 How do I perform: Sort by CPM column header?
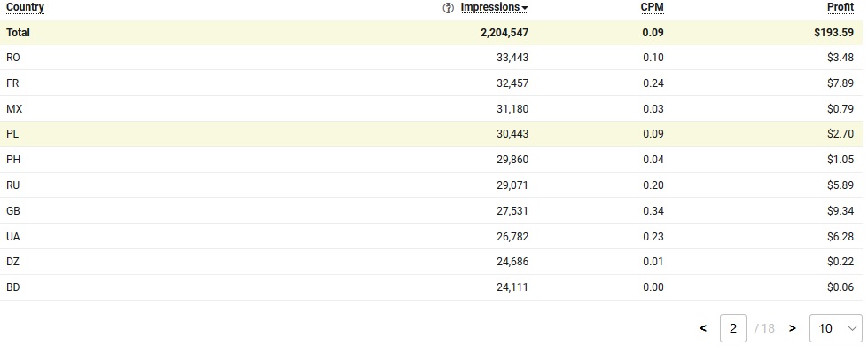pos(652,7)
